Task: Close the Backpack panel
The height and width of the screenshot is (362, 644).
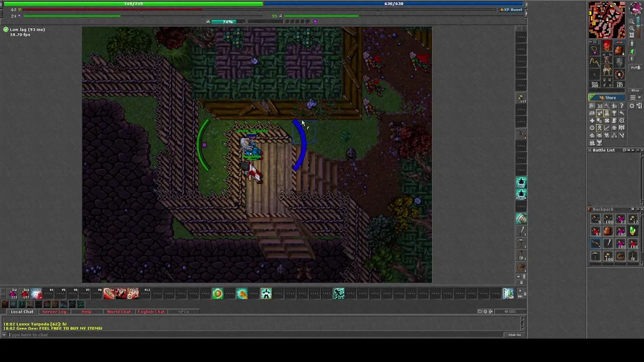Action: [x=642, y=209]
